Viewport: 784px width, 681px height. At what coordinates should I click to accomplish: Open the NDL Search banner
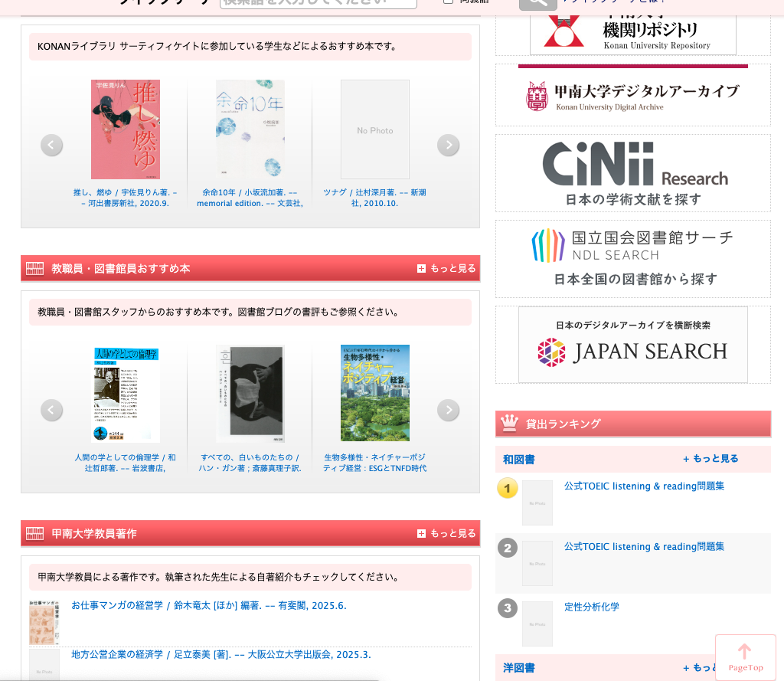(633, 258)
